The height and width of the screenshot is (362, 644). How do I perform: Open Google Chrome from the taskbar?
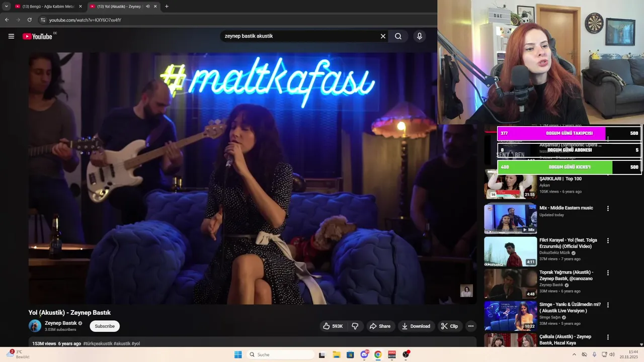coord(378,354)
